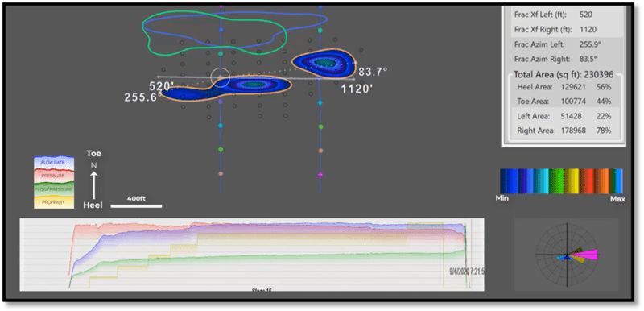Click the 400ft scale bar

coord(136,205)
